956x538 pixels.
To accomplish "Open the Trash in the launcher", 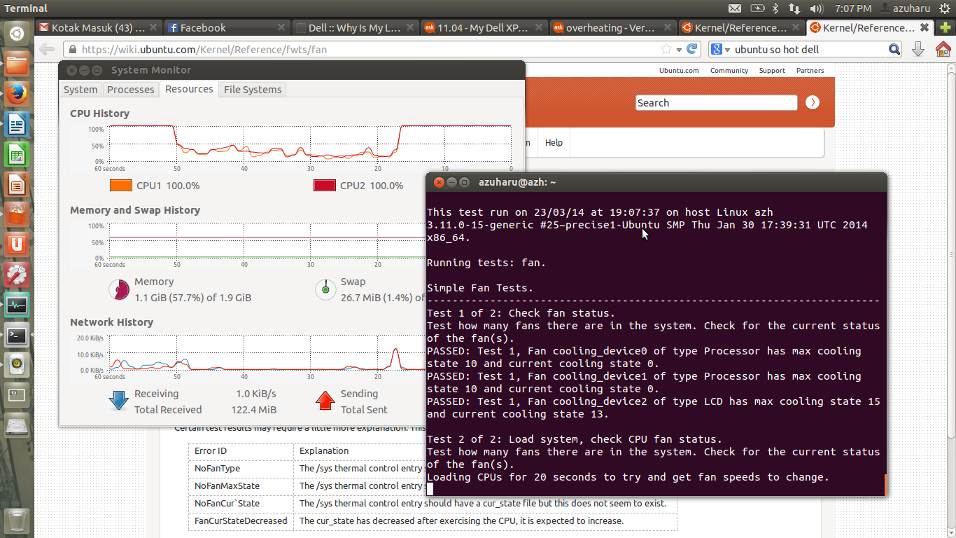I will tap(17, 519).
